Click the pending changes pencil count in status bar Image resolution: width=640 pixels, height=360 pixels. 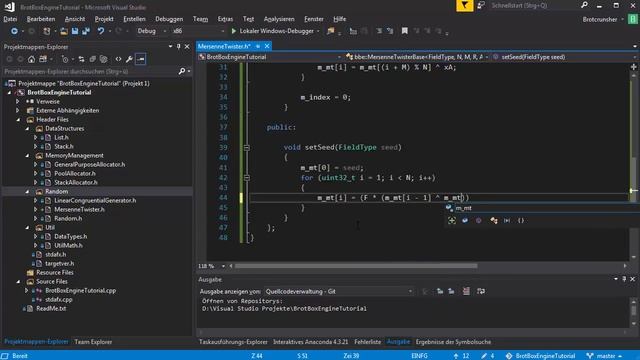488,356
